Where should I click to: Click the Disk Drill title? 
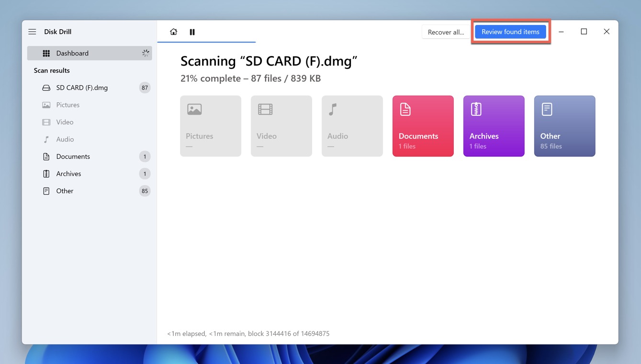pos(57,32)
